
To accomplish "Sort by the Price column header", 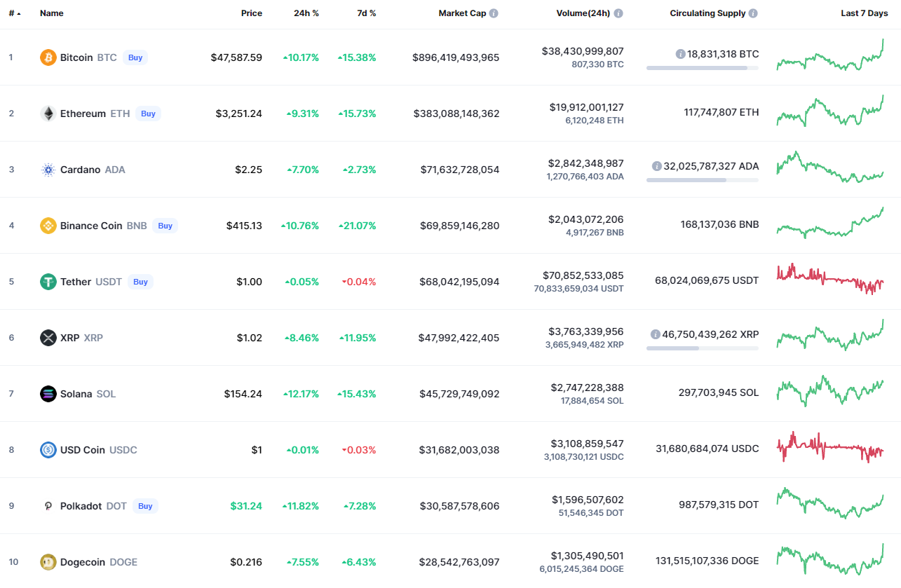I will 252,13.
